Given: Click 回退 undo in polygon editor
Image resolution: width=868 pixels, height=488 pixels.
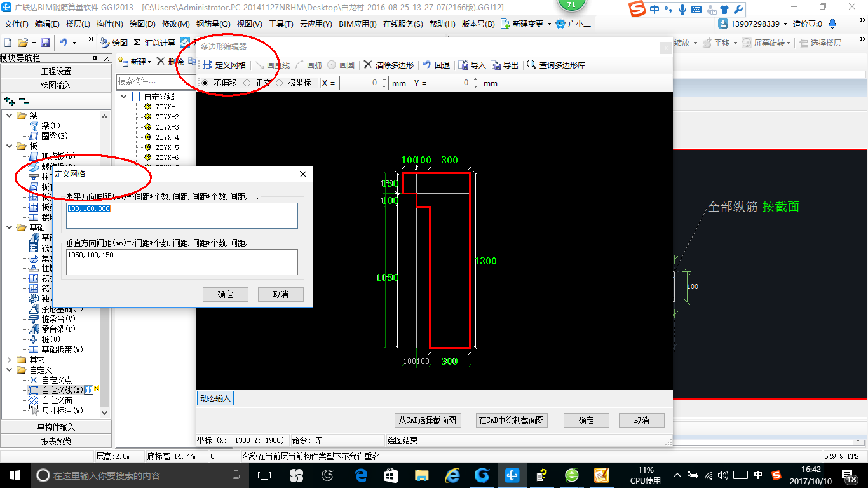Looking at the screenshot, I should [x=437, y=65].
